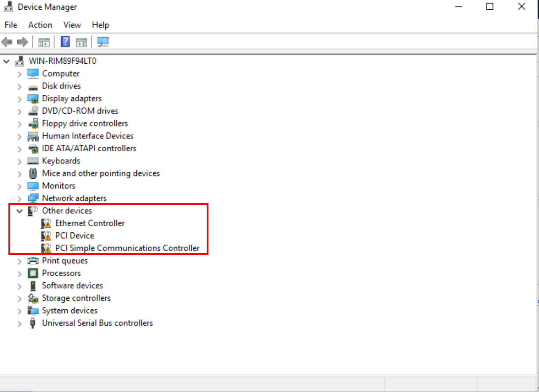This screenshot has width=539, height=392.
Task: Click the Ethernet Controller warning icon
Action: 46,223
